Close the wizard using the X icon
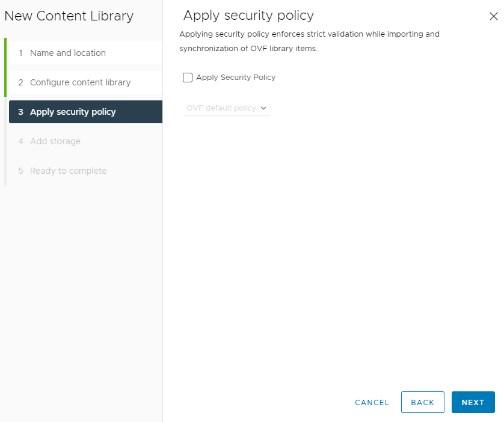This screenshot has height=422, width=504. point(493,16)
